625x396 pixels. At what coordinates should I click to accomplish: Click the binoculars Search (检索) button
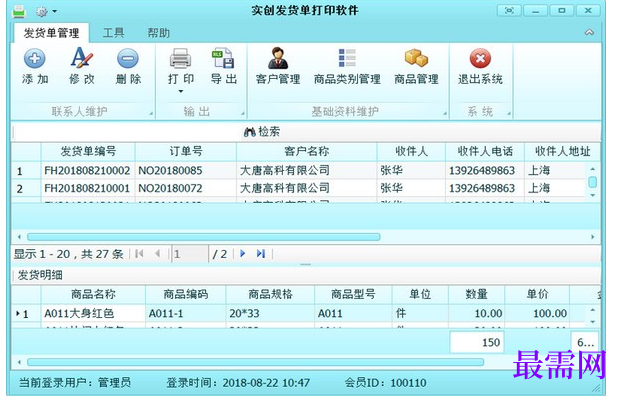(x=261, y=132)
